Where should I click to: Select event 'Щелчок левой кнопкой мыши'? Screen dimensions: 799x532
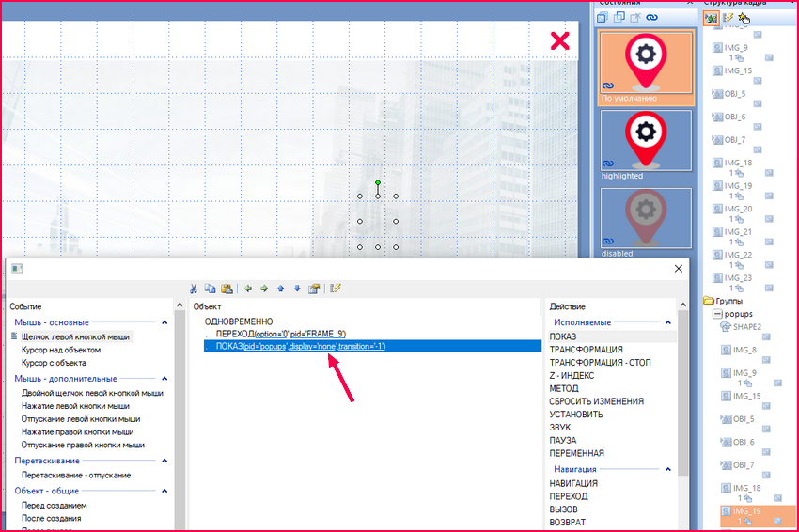tap(75, 336)
